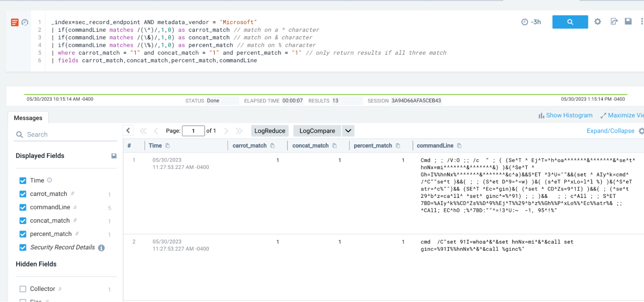Enable the Collector hidden field

(23, 289)
